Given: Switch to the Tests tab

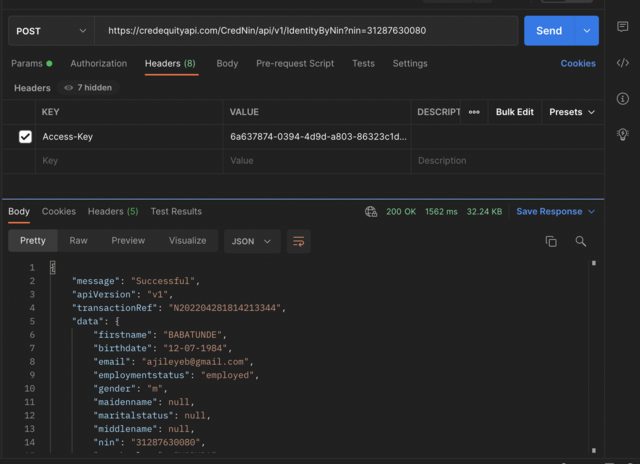Looking at the screenshot, I should (x=363, y=64).
